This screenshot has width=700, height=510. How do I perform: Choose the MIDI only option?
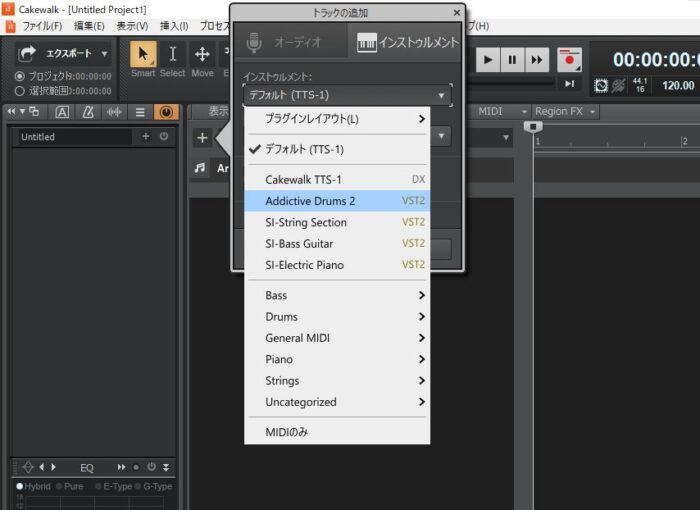(337, 432)
